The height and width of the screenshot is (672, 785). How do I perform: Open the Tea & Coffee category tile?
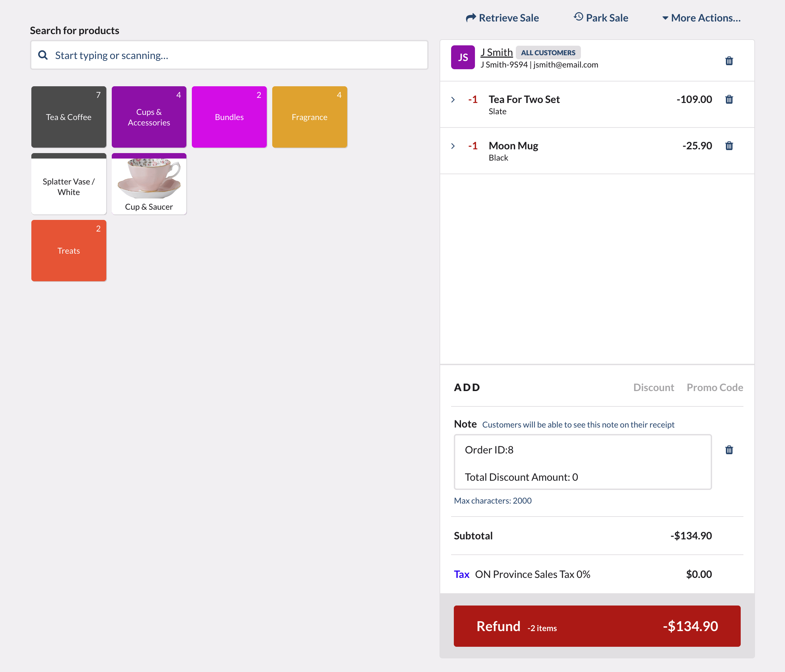(x=68, y=117)
